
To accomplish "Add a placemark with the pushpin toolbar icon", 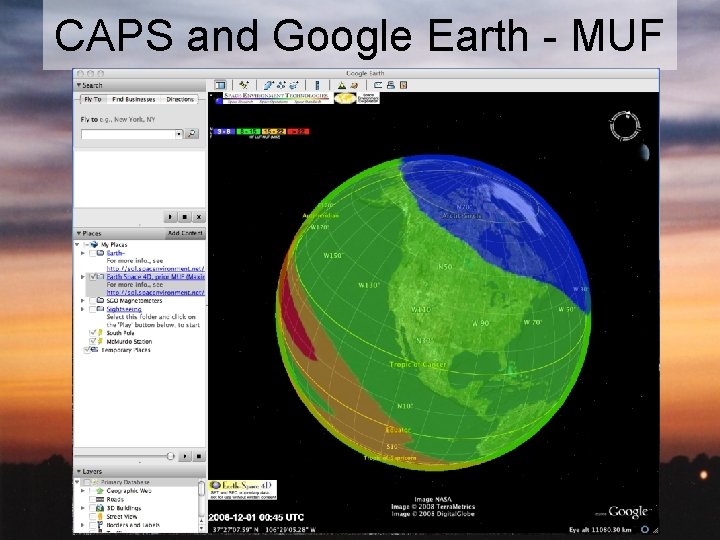I will point(244,85).
